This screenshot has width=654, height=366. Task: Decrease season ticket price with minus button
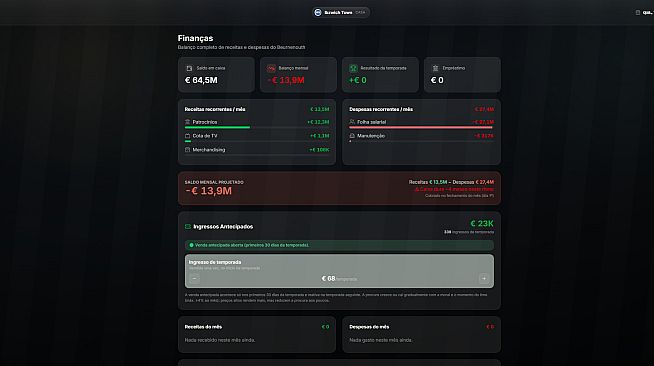[194, 278]
